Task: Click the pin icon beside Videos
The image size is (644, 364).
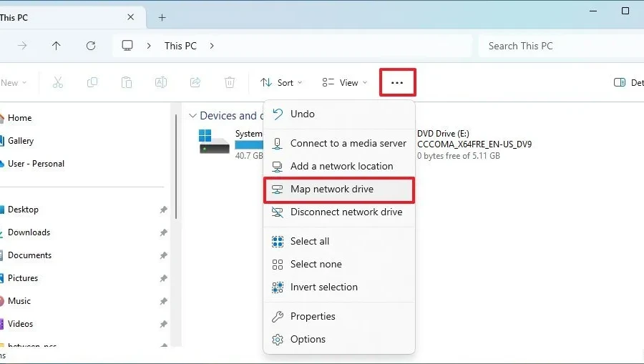Action: [x=163, y=325]
